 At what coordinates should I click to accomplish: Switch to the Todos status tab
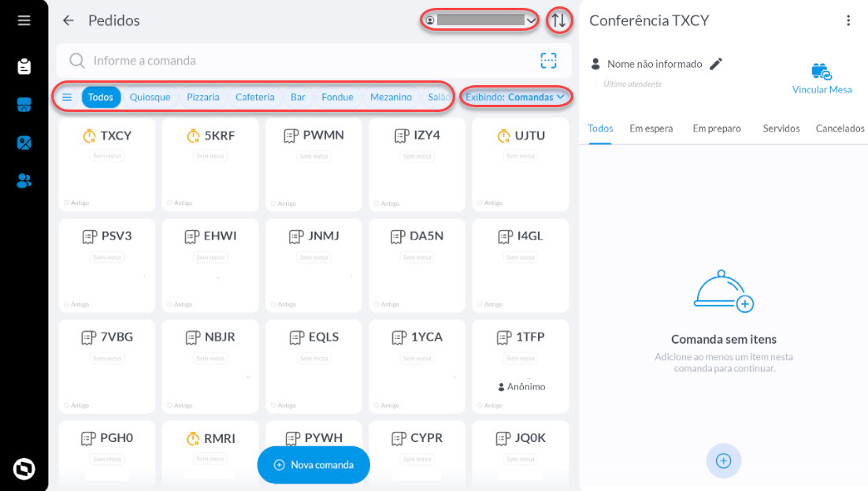(x=600, y=128)
